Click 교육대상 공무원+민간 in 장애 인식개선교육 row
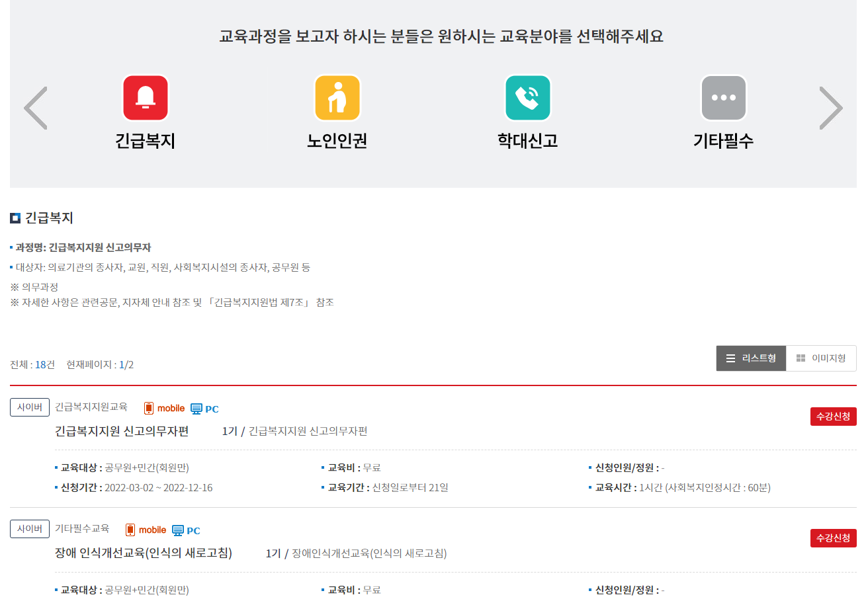The height and width of the screenshot is (599, 868). [125, 590]
